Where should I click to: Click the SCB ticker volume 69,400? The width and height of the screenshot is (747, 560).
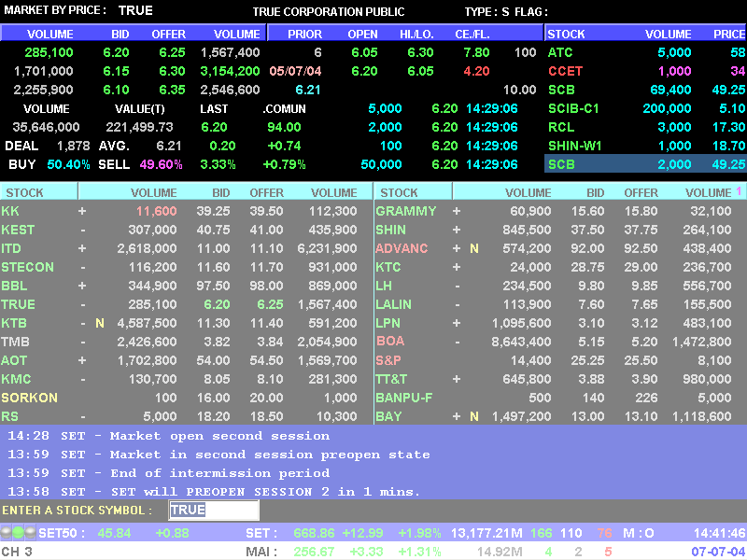(x=670, y=90)
